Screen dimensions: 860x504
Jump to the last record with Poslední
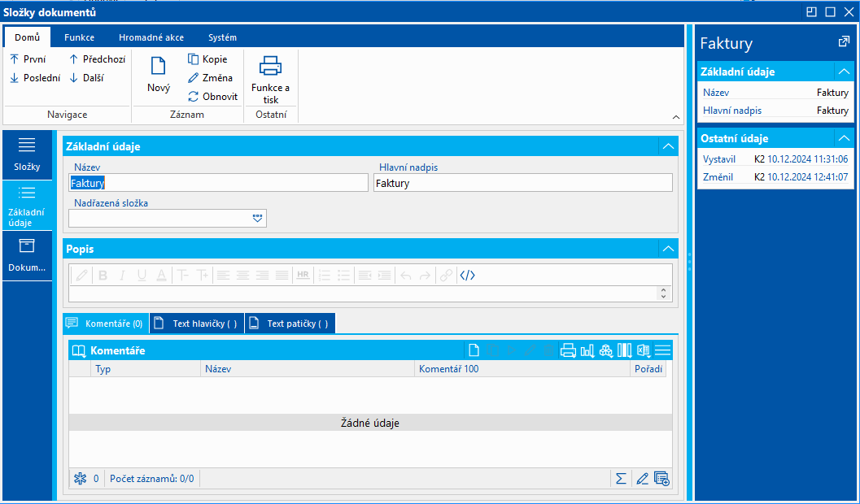[x=35, y=78]
